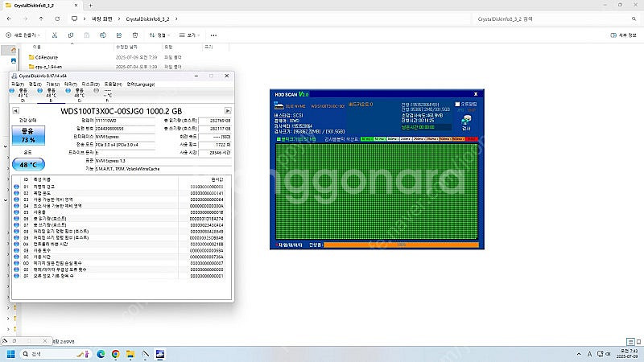Click the Cut scissors icon in Explorer toolbar

[55, 35]
